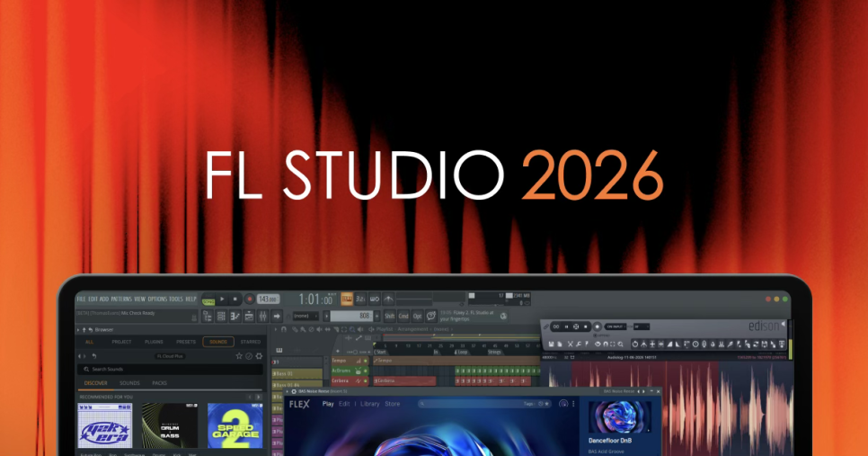Open the Channel rack icon
This screenshot has height=456, width=868.
(221, 316)
